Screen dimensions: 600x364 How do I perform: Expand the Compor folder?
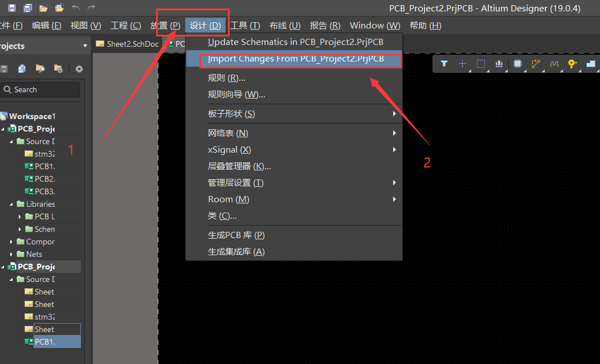[x=11, y=242]
